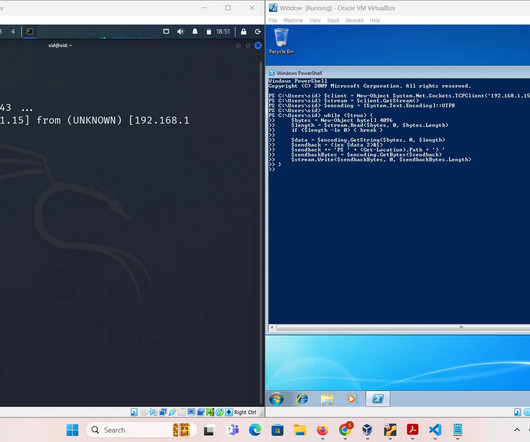Click first status bar indicator of Windows VM
530x442 pixels.
517,412
